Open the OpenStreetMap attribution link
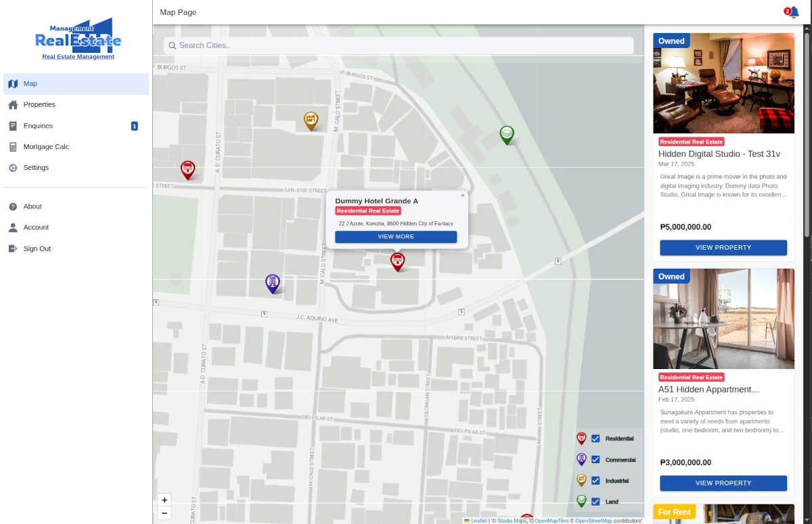812x524 pixels. pyautogui.click(x=593, y=521)
